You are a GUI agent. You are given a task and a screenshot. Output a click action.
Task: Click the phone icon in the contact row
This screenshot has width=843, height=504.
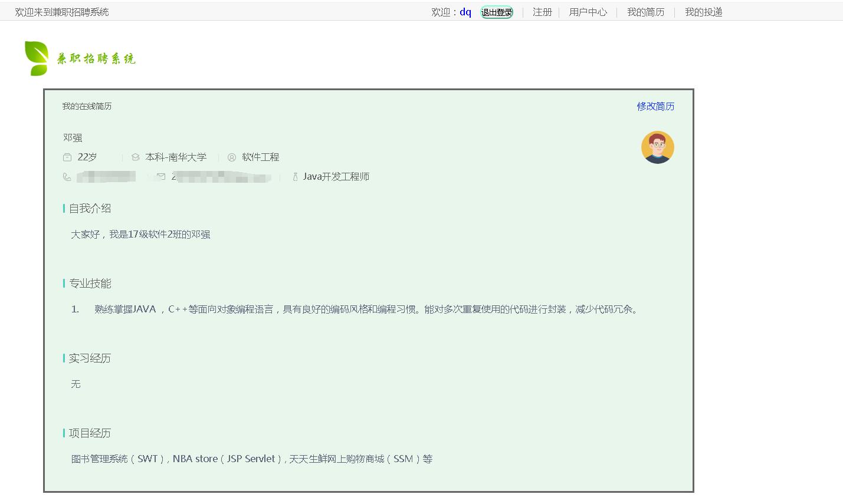click(x=66, y=176)
